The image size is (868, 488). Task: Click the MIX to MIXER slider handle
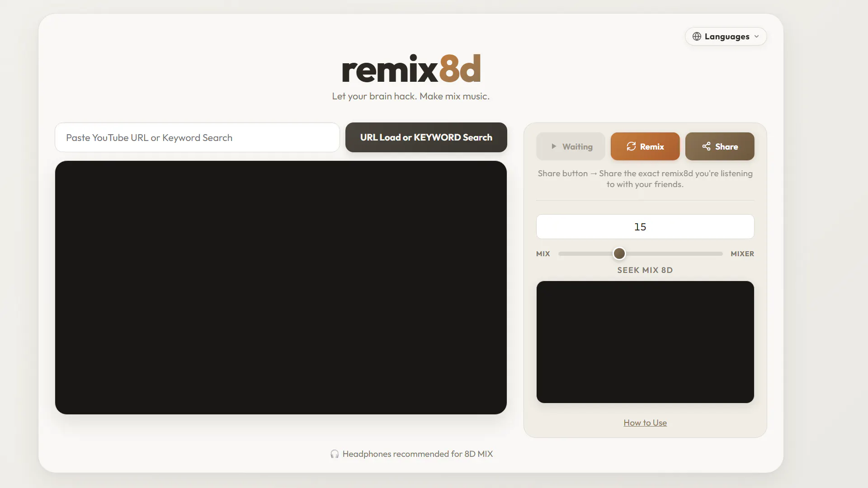coord(619,253)
